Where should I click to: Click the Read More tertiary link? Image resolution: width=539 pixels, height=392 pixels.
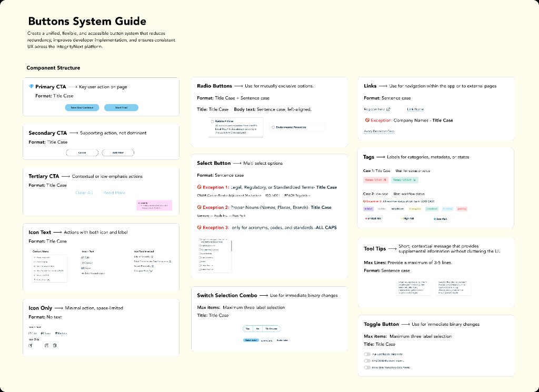(114, 193)
